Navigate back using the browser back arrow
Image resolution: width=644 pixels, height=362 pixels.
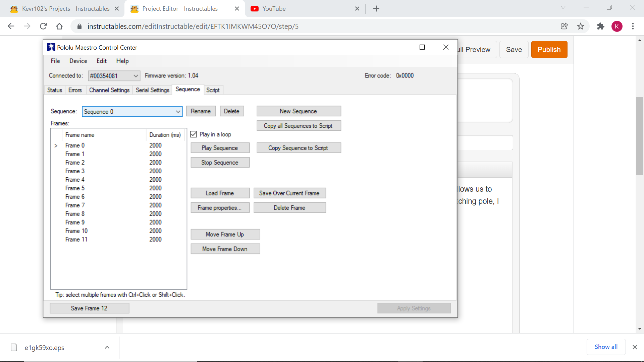click(11, 26)
